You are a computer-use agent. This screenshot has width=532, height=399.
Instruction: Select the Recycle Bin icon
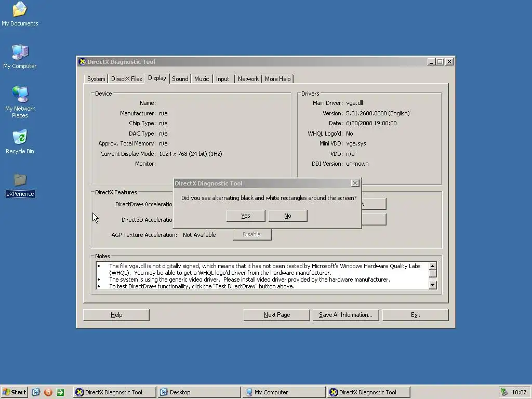pyautogui.click(x=20, y=141)
